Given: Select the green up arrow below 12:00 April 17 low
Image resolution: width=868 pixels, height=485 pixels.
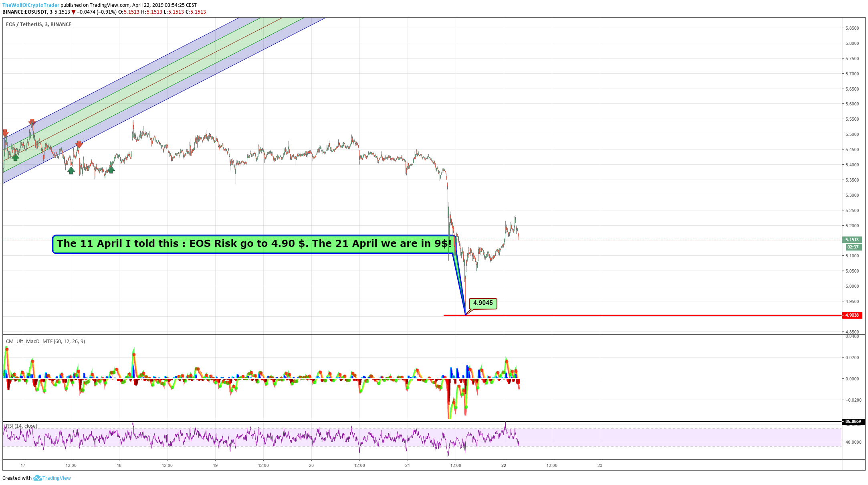Looking at the screenshot, I should (71, 170).
